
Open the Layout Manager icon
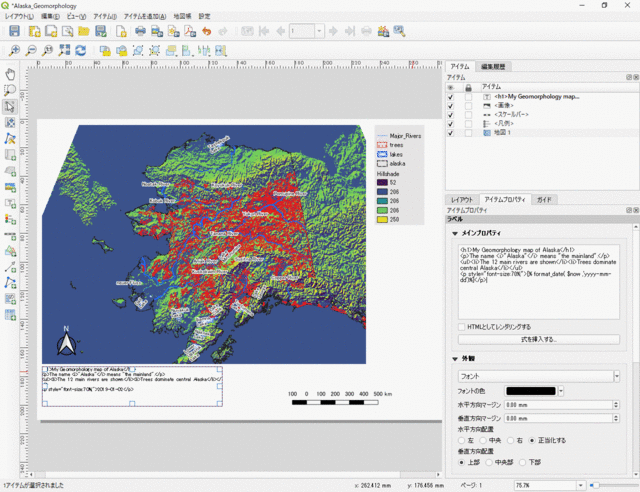[67, 31]
